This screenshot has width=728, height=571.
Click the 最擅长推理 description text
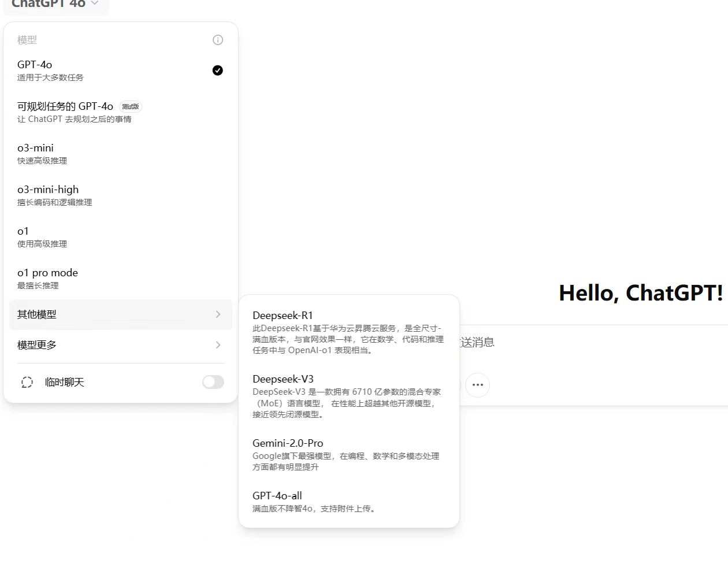pos(38,285)
